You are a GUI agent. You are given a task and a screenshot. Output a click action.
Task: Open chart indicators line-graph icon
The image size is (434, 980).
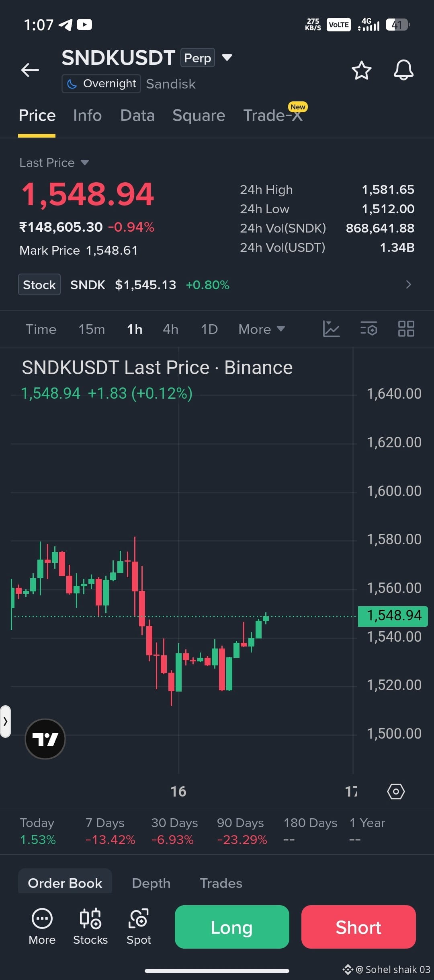[331, 329]
